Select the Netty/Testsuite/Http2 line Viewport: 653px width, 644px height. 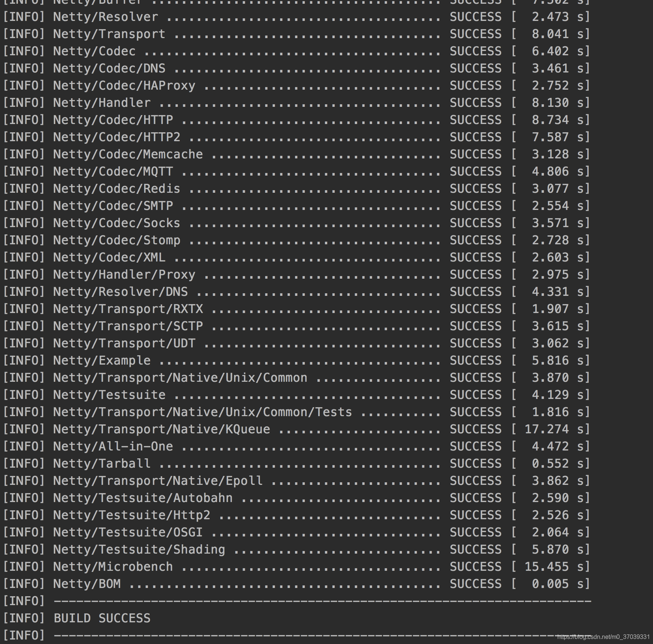(x=297, y=515)
